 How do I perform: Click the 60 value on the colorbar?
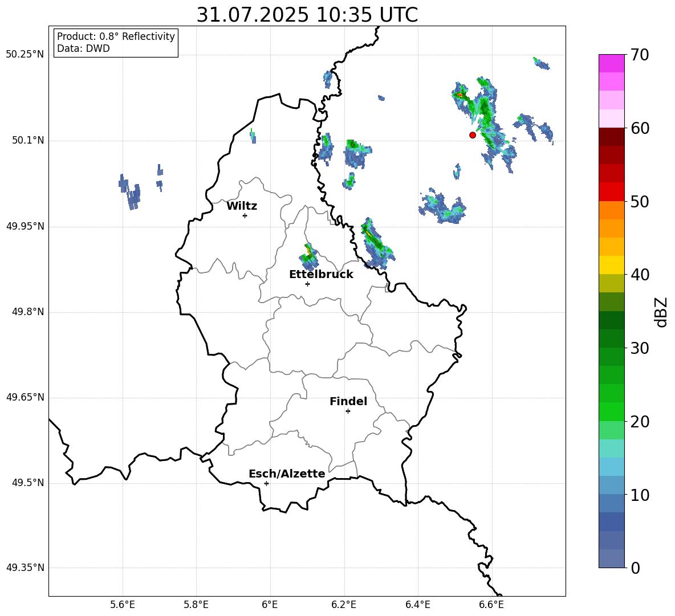pyautogui.click(x=640, y=128)
